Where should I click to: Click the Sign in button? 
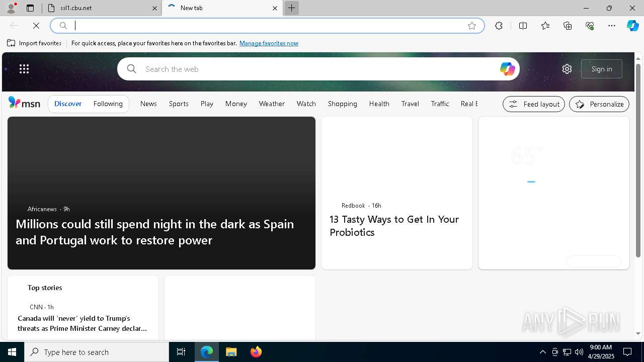click(x=602, y=69)
